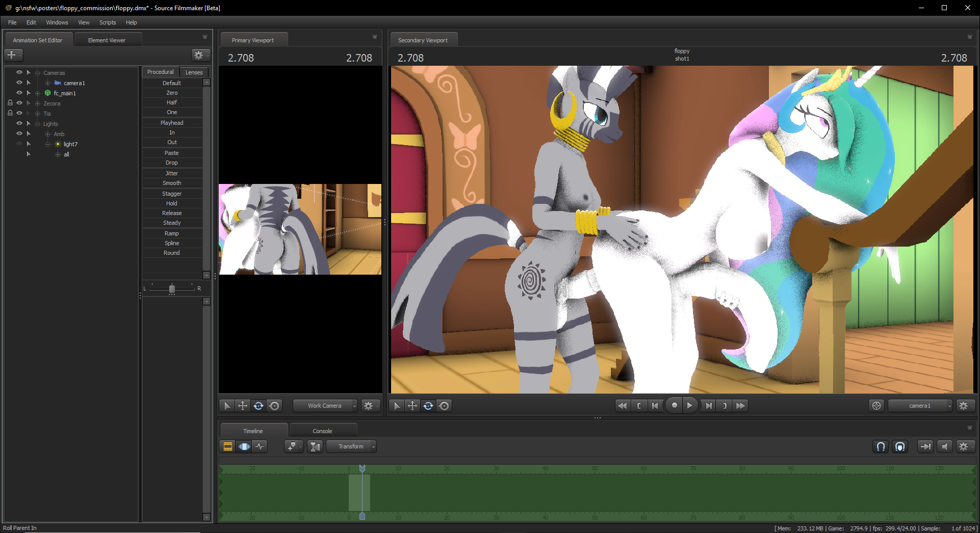Viewport: 980px width, 533px height.
Task: Open the Motion Editor in the timeline
Action: (x=244, y=446)
